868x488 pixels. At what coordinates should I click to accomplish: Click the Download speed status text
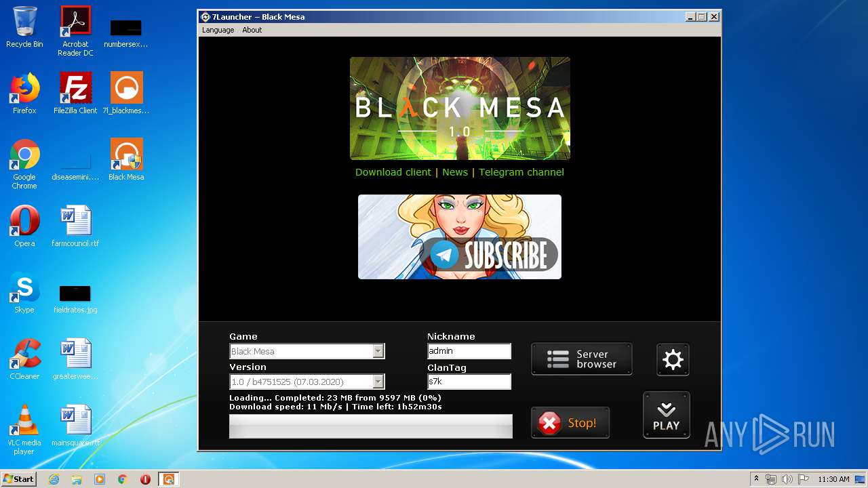tap(336, 407)
